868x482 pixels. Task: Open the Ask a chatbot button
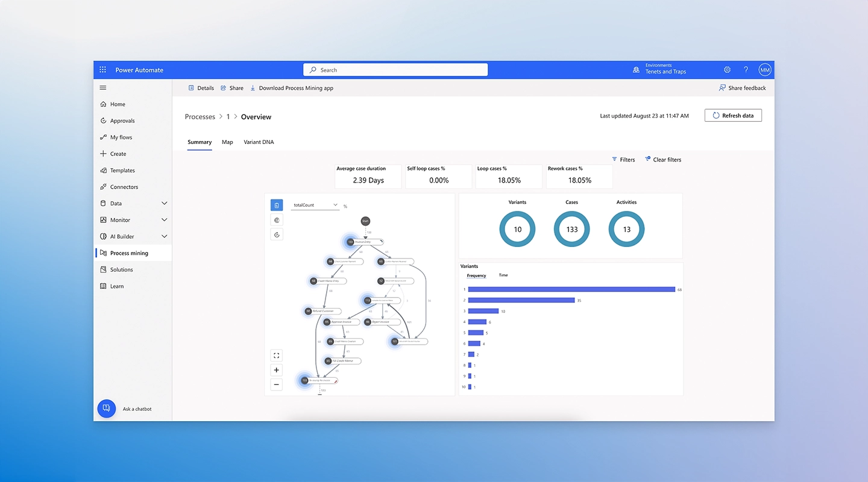point(107,408)
